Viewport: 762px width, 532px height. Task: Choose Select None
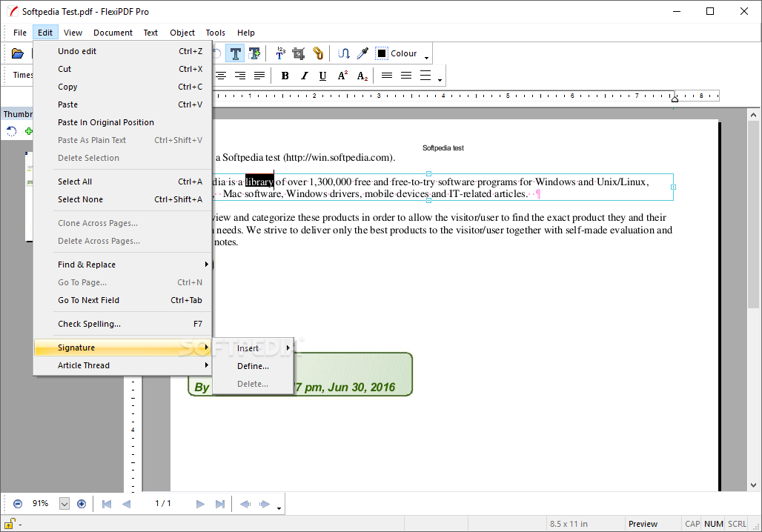122,199
